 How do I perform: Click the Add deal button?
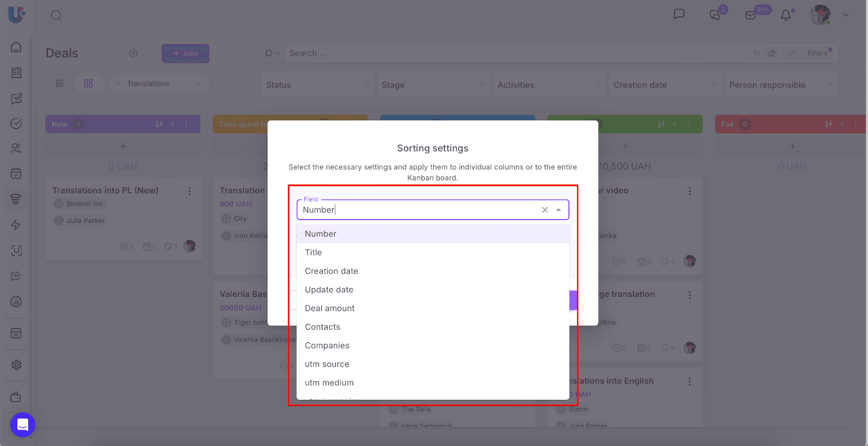point(185,53)
